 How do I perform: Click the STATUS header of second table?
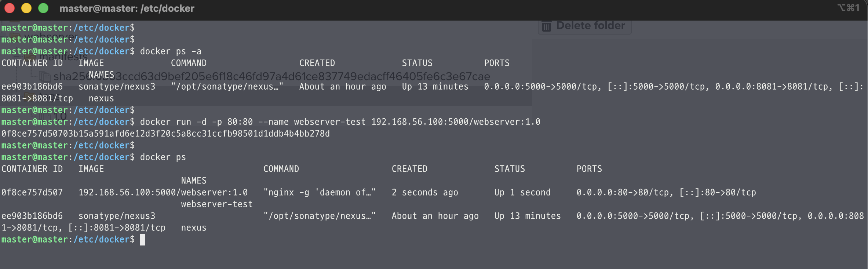[x=510, y=169]
